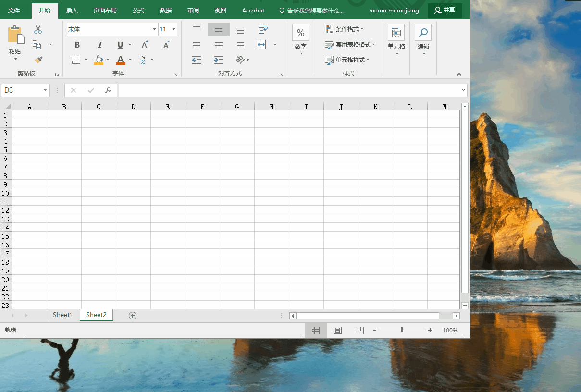The image size is (581, 392).
Task: Click the Cut scissors icon
Action: [38, 29]
